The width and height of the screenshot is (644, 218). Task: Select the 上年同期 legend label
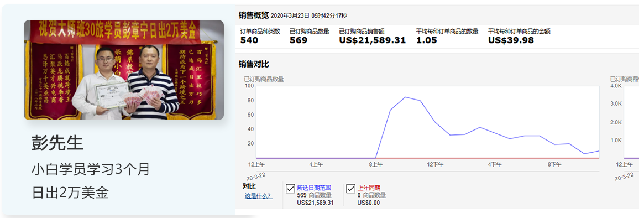click(369, 188)
